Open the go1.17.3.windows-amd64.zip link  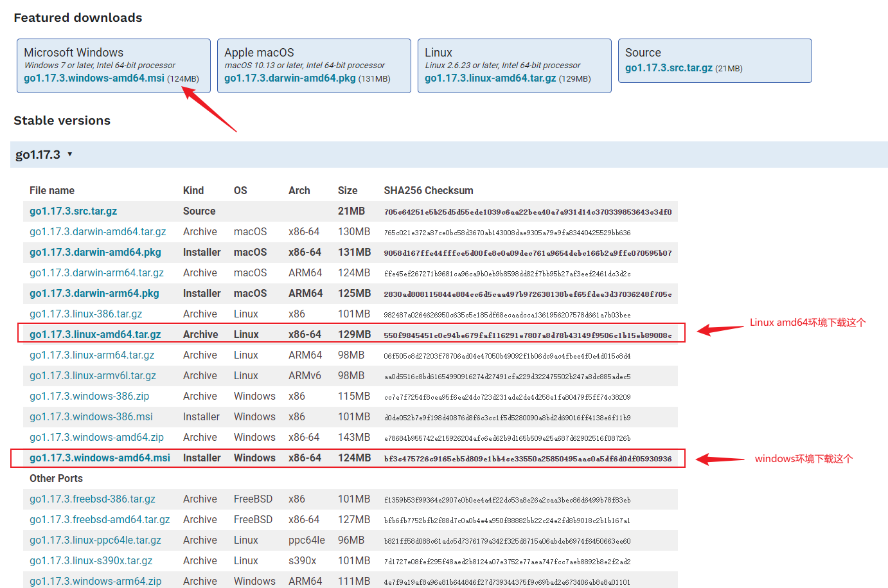tap(96, 438)
